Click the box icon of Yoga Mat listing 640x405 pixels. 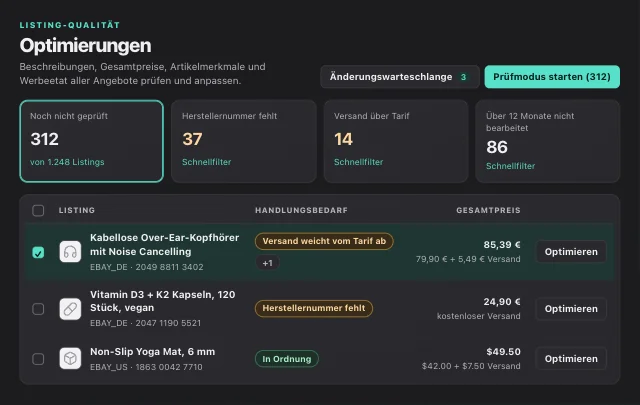(70, 358)
